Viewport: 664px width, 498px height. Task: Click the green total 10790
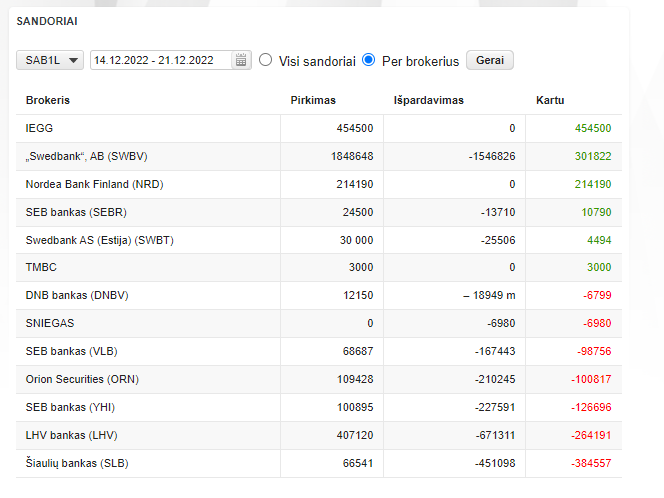click(596, 212)
